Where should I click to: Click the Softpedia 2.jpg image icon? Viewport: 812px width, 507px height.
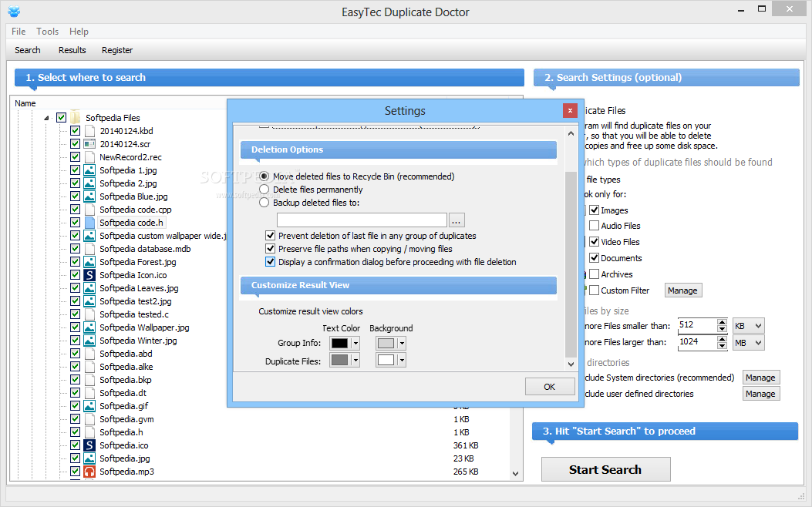(x=89, y=183)
